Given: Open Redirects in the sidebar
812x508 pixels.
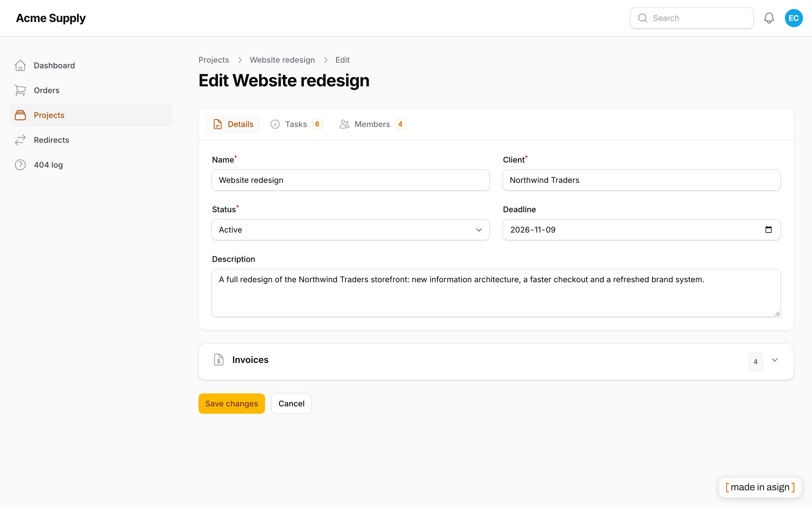Looking at the screenshot, I should [90, 140].
